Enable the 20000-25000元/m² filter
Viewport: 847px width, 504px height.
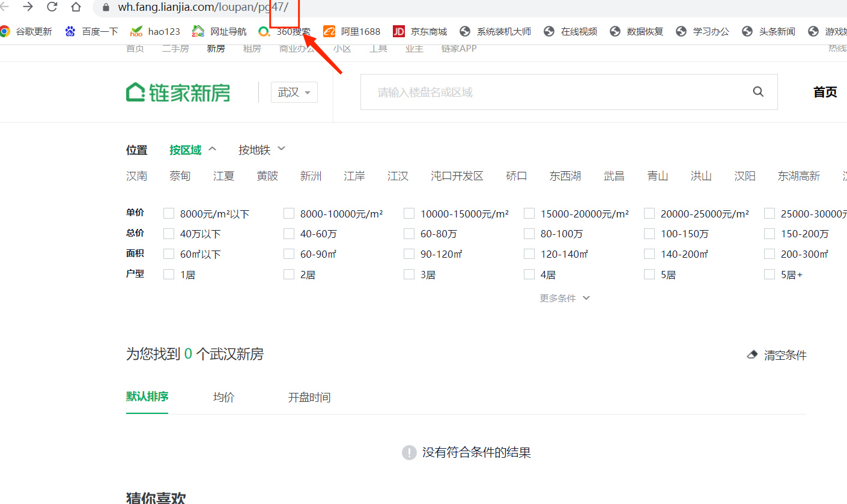pos(649,213)
